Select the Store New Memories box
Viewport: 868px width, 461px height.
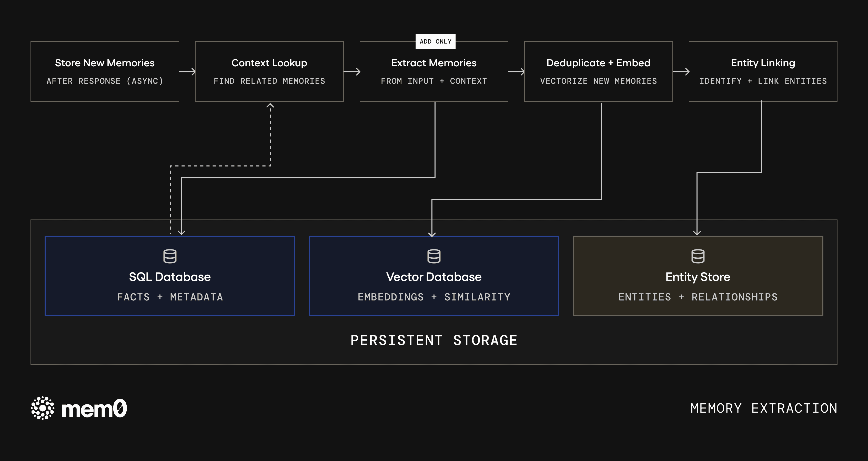click(105, 71)
